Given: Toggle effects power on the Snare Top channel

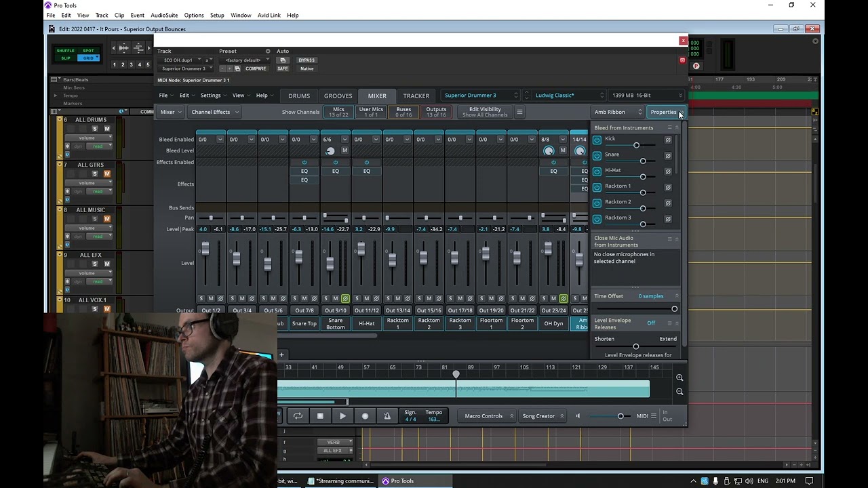Looking at the screenshot, I should pos(304,162).
